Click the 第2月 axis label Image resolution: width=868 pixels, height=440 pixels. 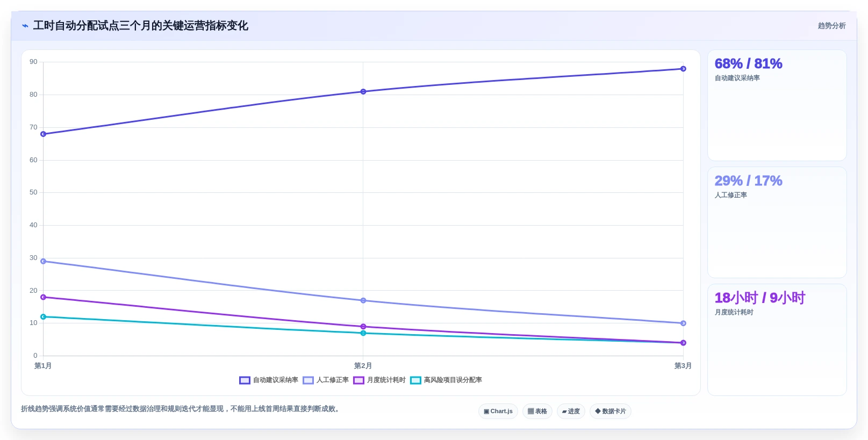tap(363, 366)
